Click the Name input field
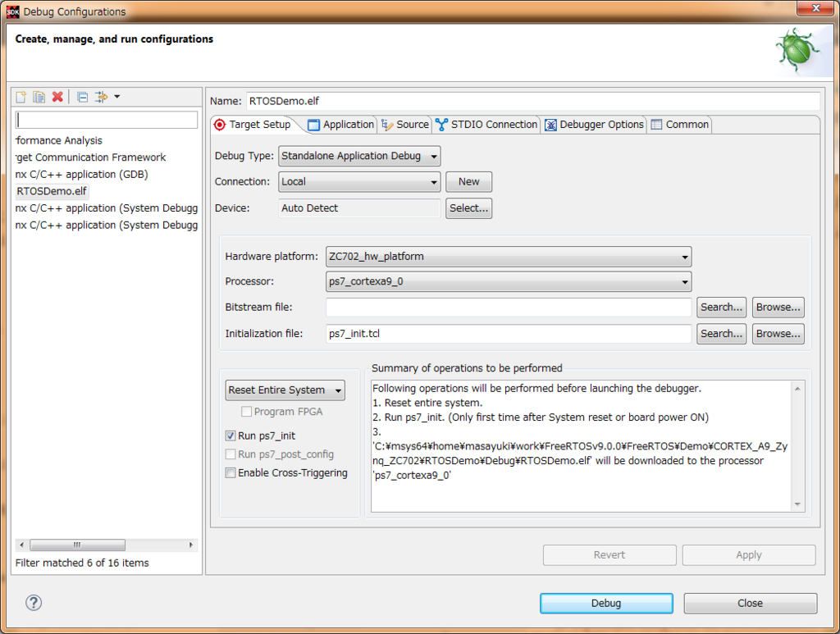840x634 pixels. 533,101
